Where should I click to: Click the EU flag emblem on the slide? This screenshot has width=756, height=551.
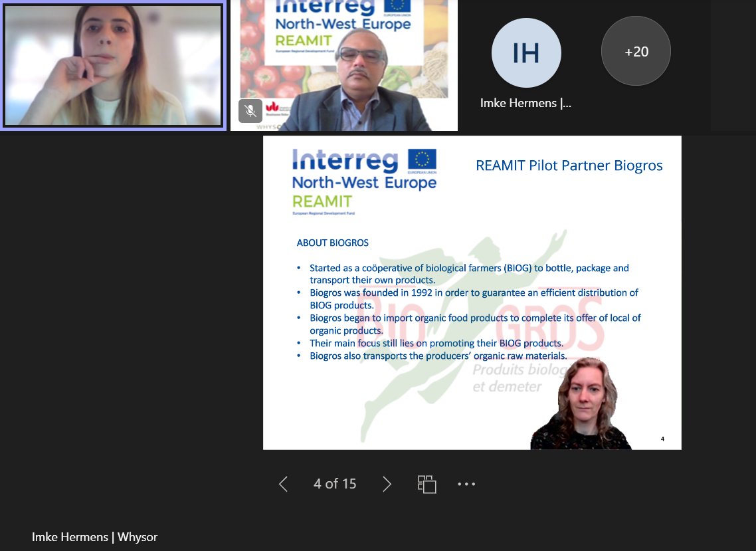pos(422,160)
